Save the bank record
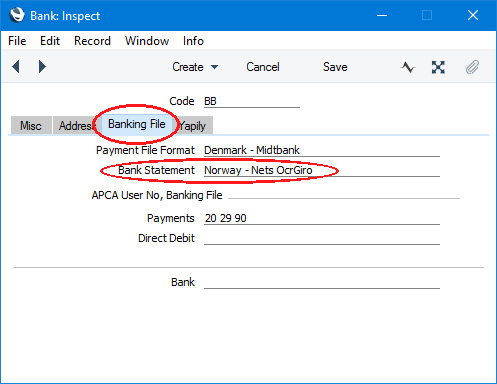Image resolution: width=497 pixels, height=384 pixels. coord(335,67)
